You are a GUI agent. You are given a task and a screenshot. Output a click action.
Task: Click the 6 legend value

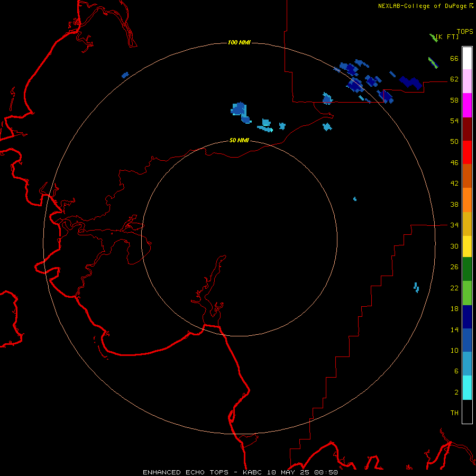tap(456, 371)
